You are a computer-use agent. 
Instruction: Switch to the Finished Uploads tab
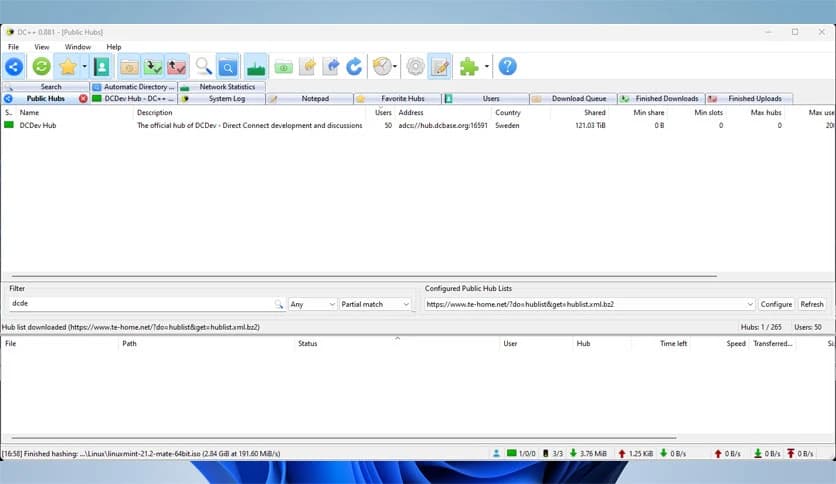click(x=749, y=99)
